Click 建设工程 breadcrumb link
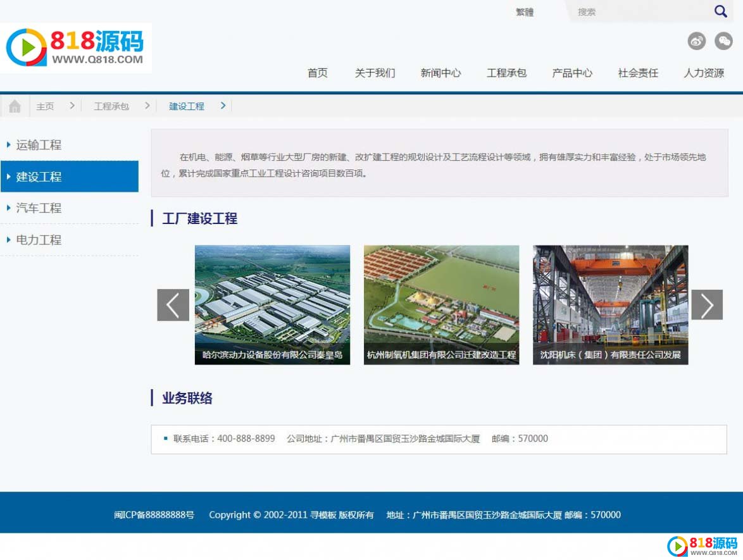The height and width of the screenshot is (560, 743). coord(187,106)
